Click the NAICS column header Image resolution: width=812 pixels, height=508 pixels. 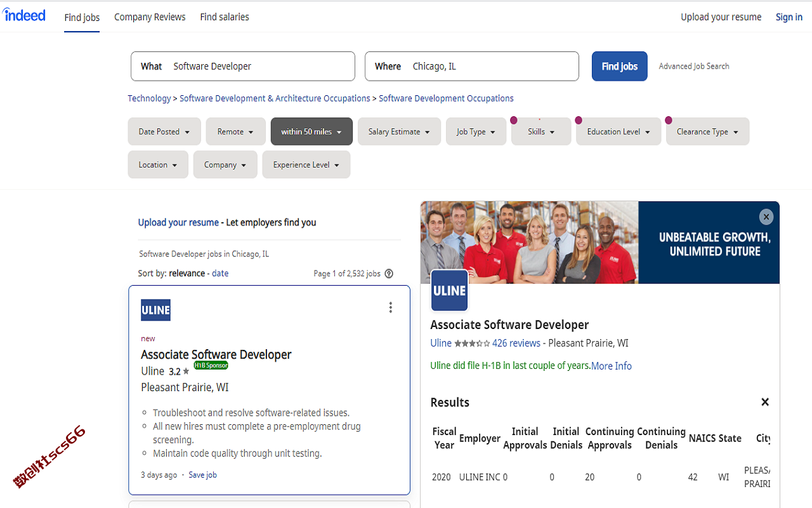point(702,438)
